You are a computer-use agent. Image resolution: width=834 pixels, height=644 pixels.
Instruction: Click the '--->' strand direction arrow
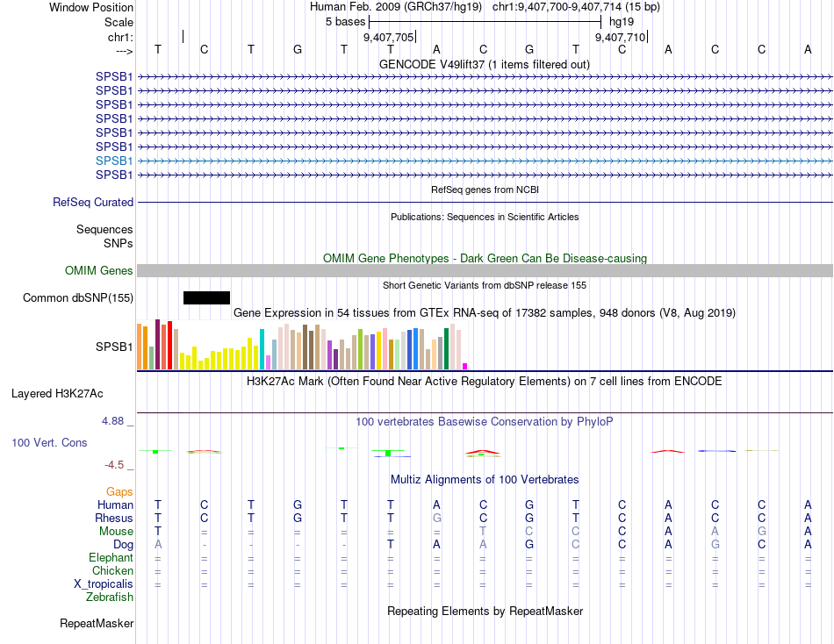click(124, 51)
